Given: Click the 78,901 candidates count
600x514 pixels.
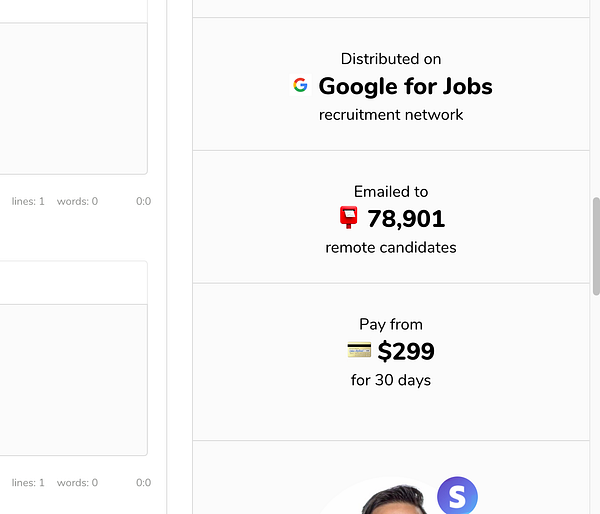Looking at the screenshot, I should (406, 218).
